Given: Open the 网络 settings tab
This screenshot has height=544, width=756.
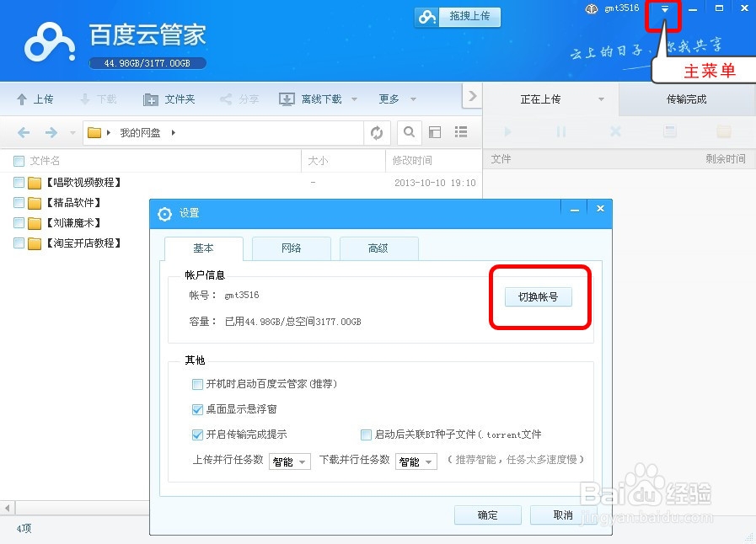Looking at the screenshot, I should (x=292, y=248).
